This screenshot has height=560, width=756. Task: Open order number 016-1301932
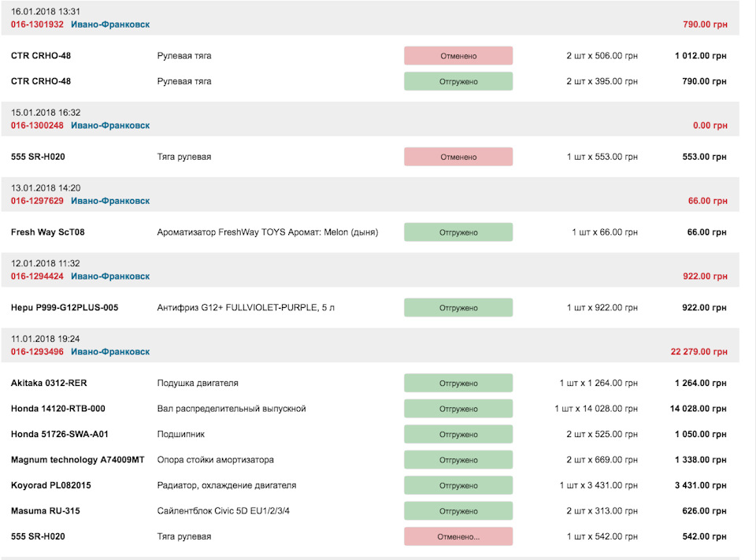pos(37,24)
